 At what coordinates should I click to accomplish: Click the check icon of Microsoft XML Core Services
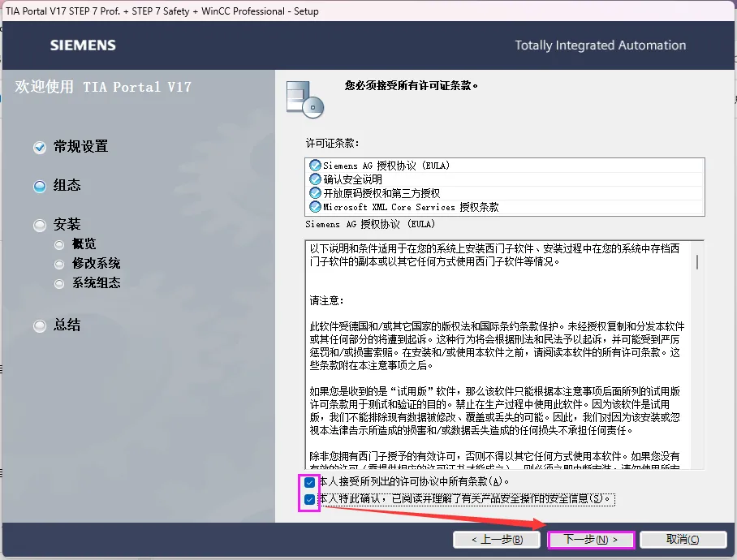point(315,206)
